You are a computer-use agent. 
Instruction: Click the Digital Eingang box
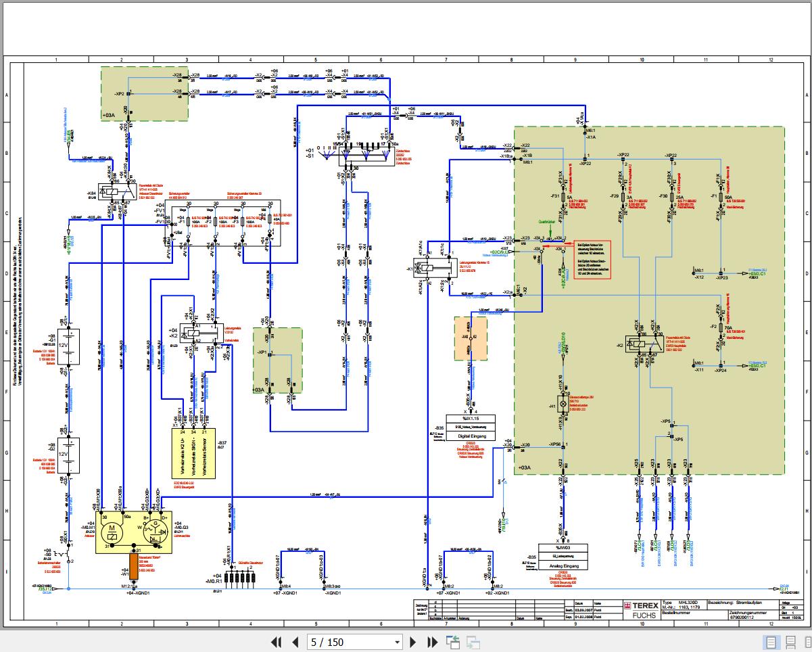pos(470,427)
